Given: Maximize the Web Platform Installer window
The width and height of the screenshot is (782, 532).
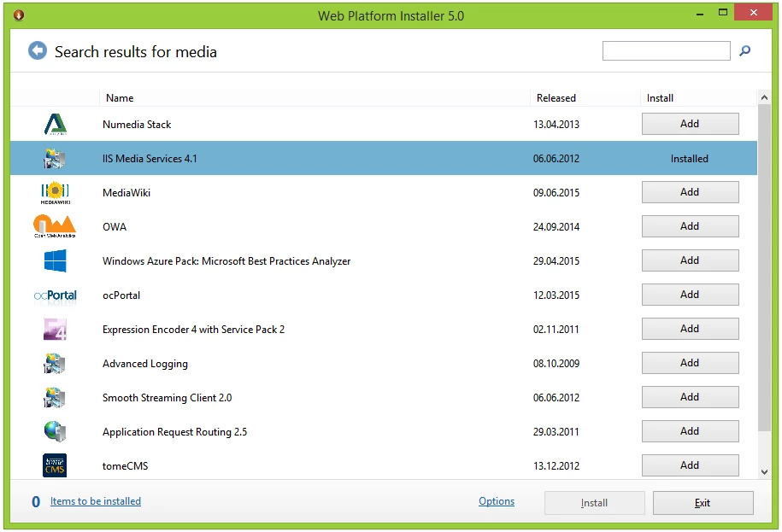Looking at the screenshot, I should pyautogui.click(x=723, y=12).
